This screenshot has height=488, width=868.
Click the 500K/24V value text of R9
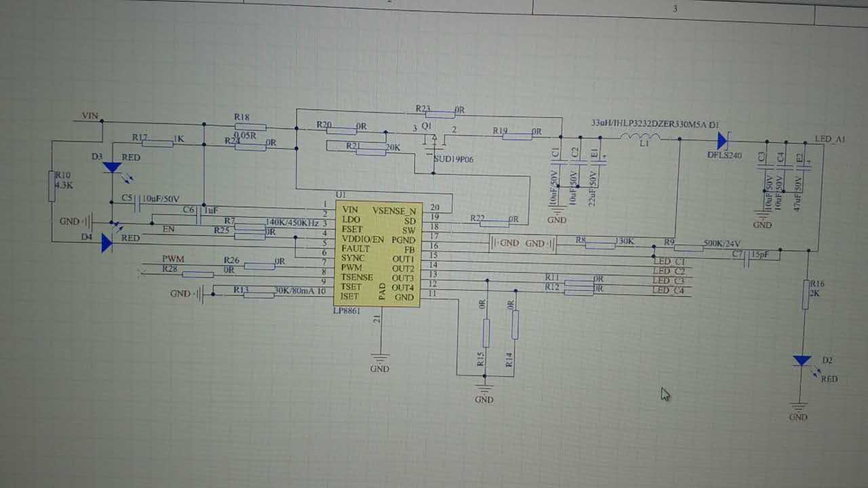click(723, 243)
